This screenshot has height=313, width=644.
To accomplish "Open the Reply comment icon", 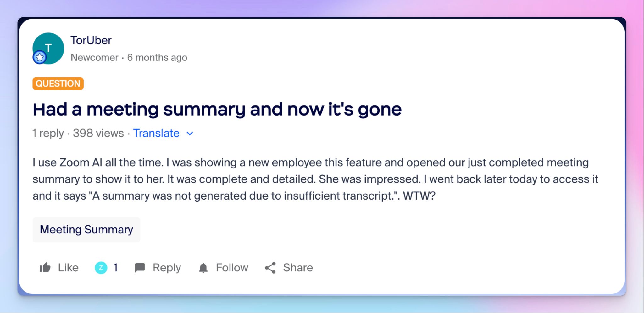I will [x=141, y=268].
